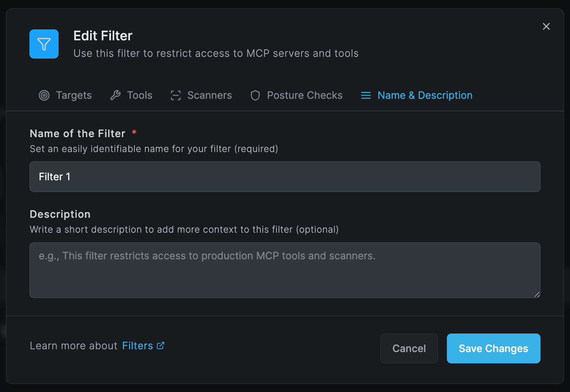Select the shield icon for Posture Checks
The height and width of the screenshot is (392, 570).
point(255,95)
